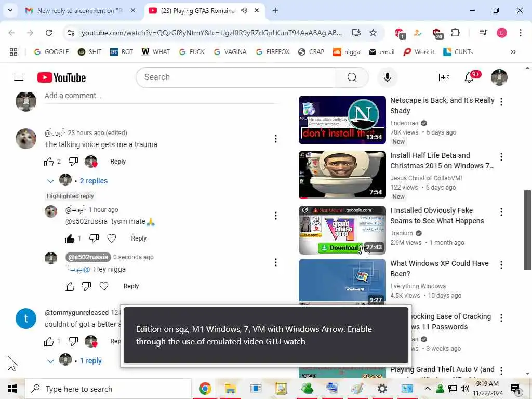The width and height of the screenshot is (532, 399).
Task: Open options for the trauma comment
Action: pos(275,138)
